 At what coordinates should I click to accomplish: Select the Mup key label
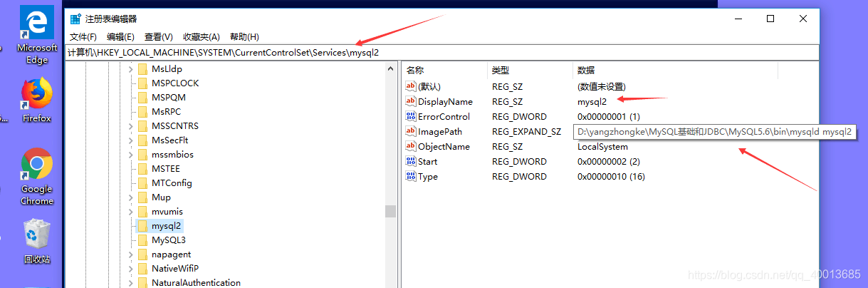[161, 197]
